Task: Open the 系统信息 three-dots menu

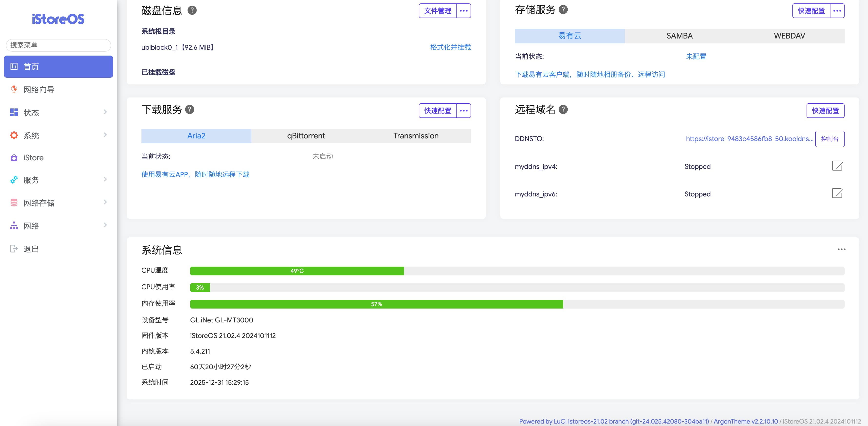Action: pyautogui.click(x=841, y=249)
